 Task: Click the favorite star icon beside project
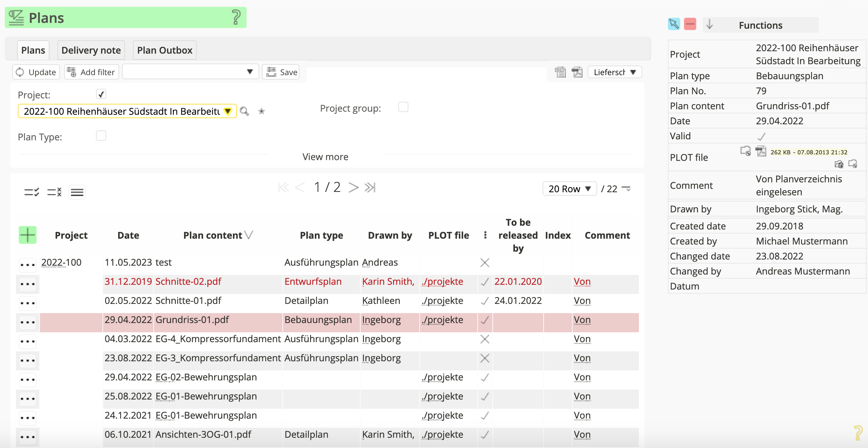(262, 111)
